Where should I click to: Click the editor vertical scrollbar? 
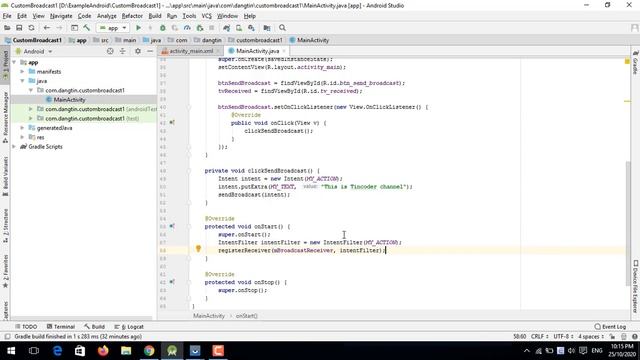point(627,224)
